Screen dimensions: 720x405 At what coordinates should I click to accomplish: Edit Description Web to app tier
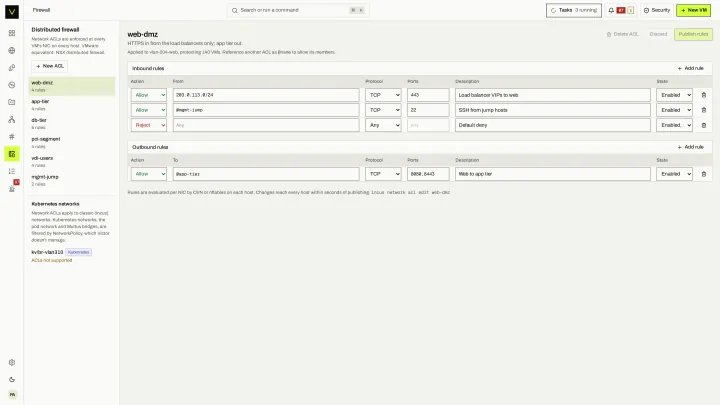553,174
